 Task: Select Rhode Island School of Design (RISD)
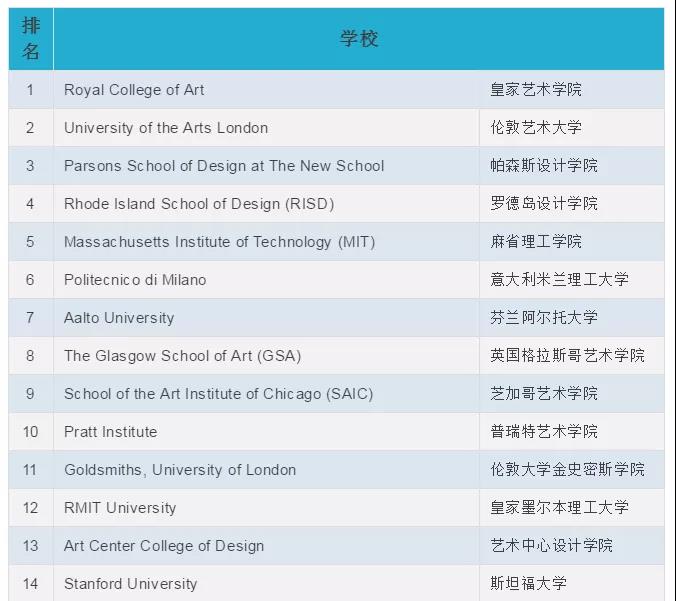point(199,204)
